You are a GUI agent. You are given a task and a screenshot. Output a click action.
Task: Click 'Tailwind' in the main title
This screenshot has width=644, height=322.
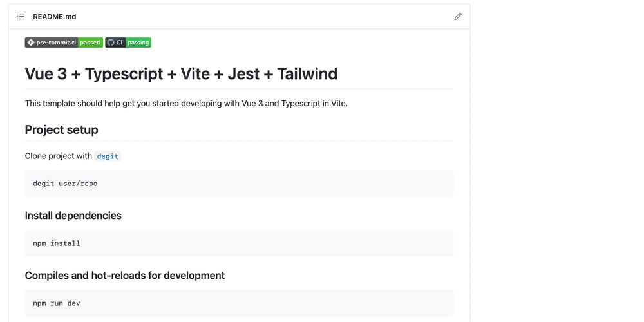[307, 74]
